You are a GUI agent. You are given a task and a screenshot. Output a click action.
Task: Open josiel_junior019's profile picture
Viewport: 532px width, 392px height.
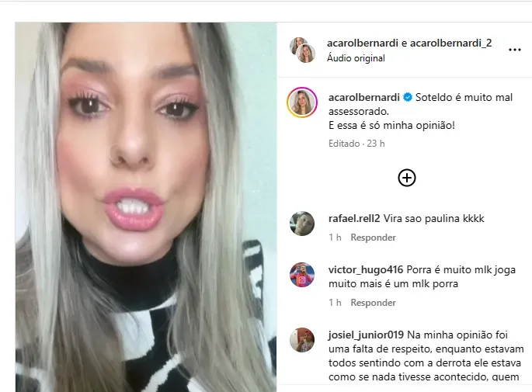pyautogui.click(x=302, y=340)
